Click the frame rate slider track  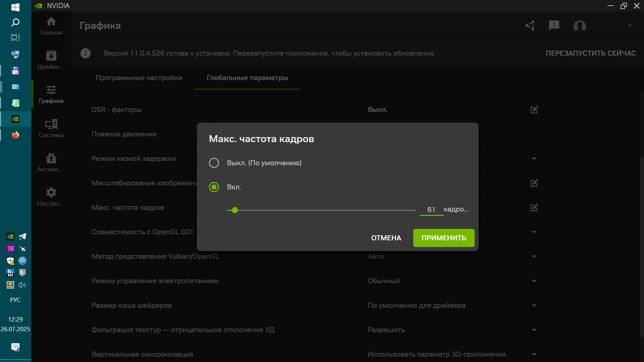(321, 210)
